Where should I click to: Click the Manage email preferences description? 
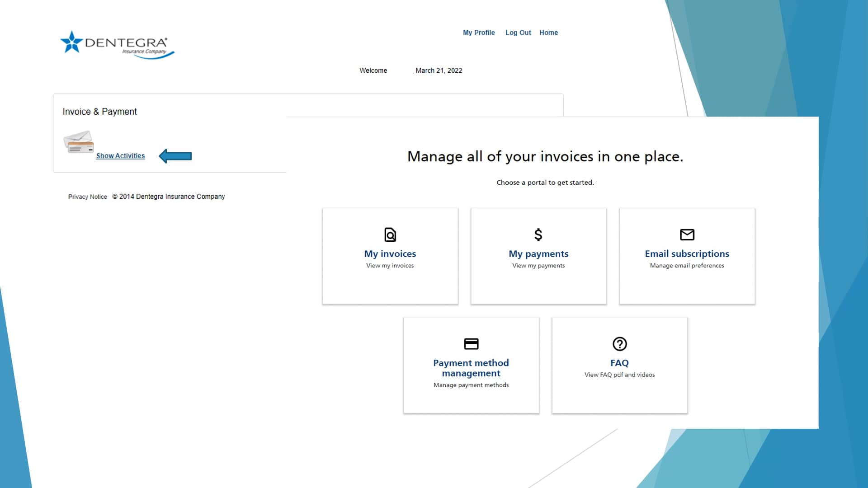click(687, 266)
